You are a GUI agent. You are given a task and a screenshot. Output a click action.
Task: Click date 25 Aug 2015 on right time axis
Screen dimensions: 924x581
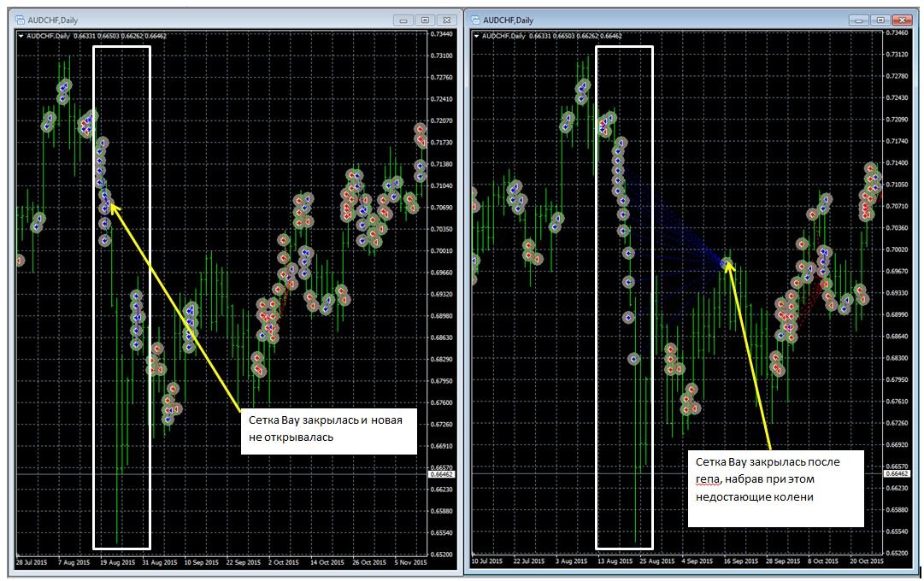tap(657, 561)
